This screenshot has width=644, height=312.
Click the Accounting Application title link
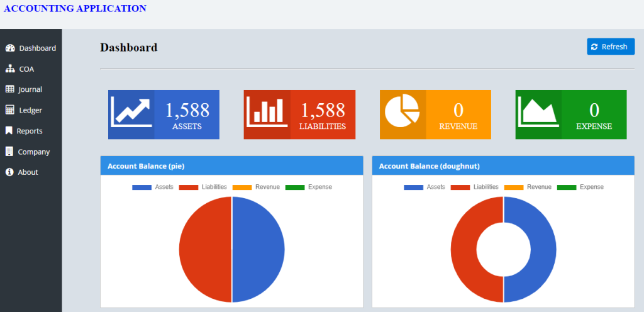click(75, 9)
